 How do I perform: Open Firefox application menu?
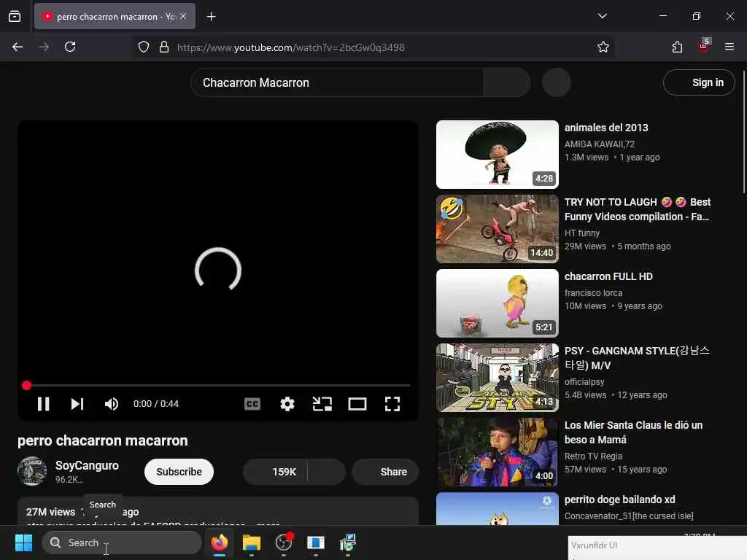pos(729,47)
